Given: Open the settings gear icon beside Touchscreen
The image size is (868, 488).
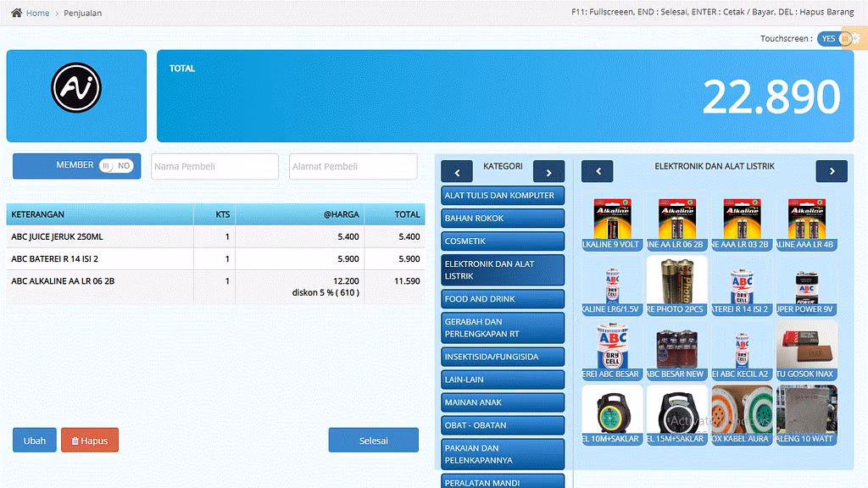Looking at the screenshot, I should tap(855, 38).
